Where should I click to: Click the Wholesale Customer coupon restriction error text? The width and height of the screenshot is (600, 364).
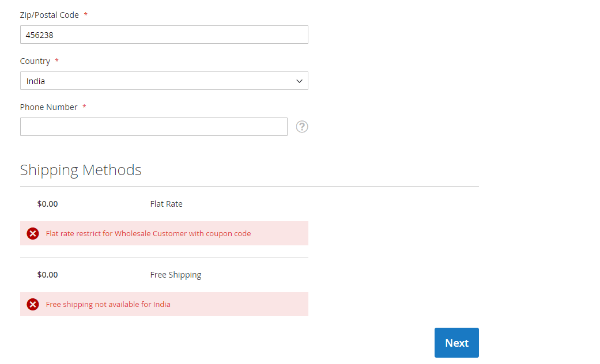point(148,233)
